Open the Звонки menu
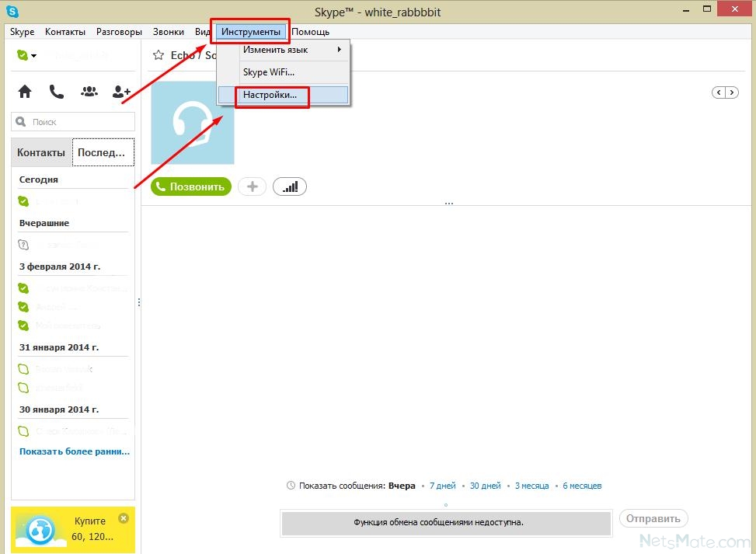756x554 pixels. [x=169, y=32]
